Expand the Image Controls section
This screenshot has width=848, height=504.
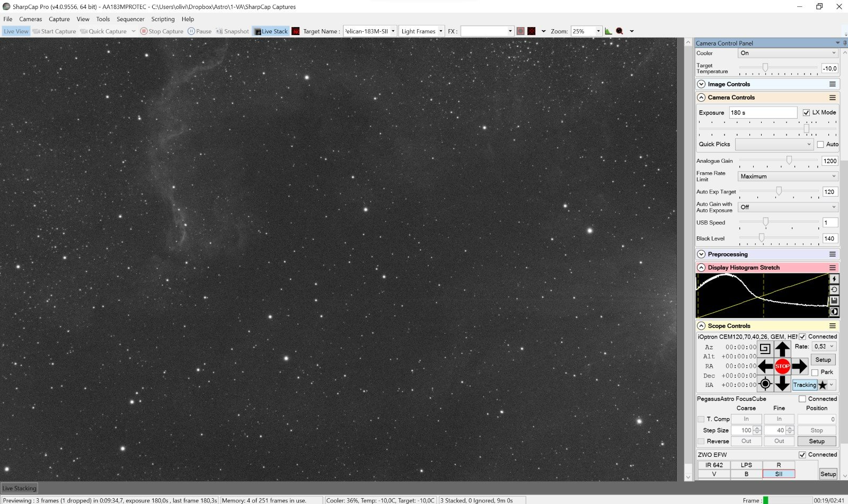pos(701,84)
